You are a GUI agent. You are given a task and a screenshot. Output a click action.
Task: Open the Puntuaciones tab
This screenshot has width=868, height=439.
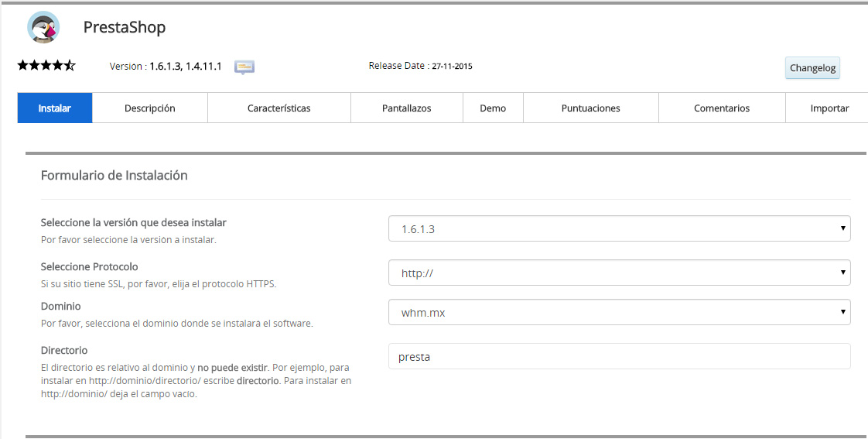click(x=590, y=108)
